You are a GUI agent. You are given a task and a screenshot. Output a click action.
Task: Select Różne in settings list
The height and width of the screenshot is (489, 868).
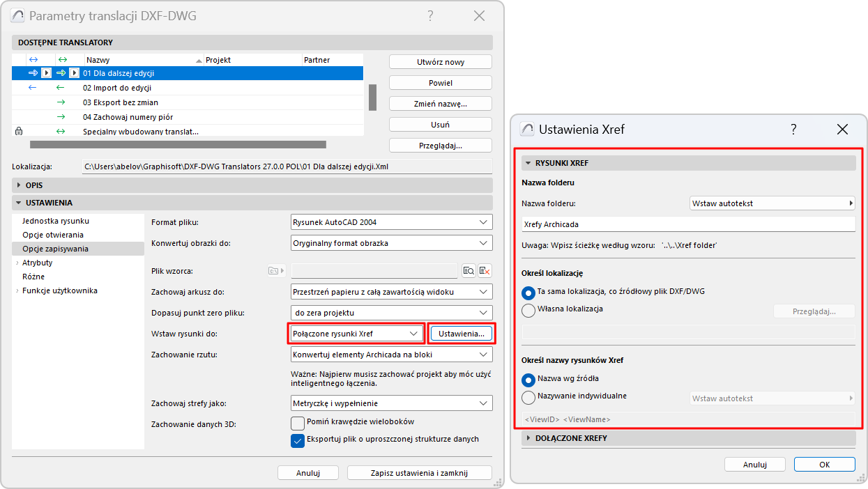tap(33, 277)
